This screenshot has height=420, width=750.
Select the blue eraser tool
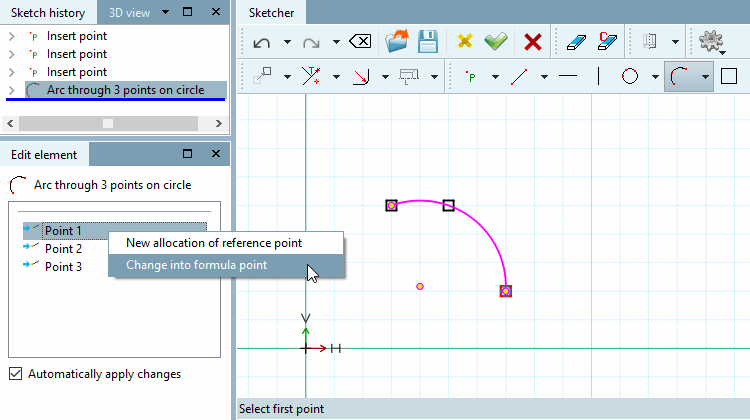pyautogui.click(x=576, y=42)
